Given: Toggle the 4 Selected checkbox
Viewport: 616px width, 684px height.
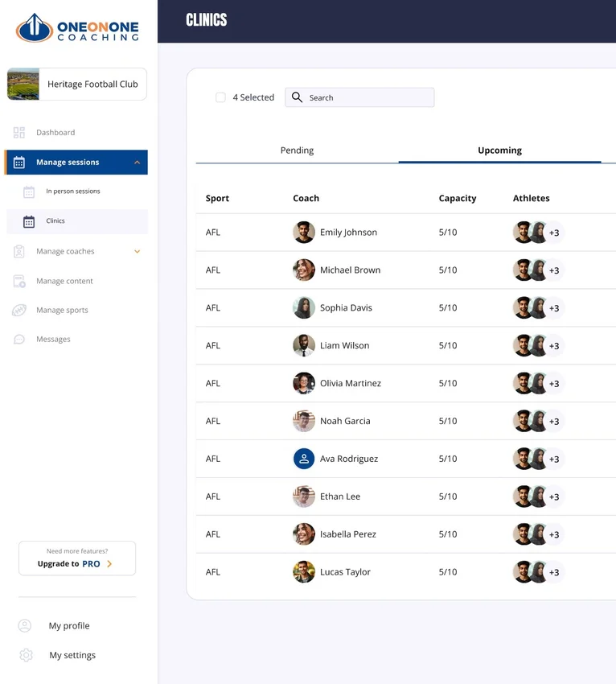Looking at the screenshot, I should [220, 97].
